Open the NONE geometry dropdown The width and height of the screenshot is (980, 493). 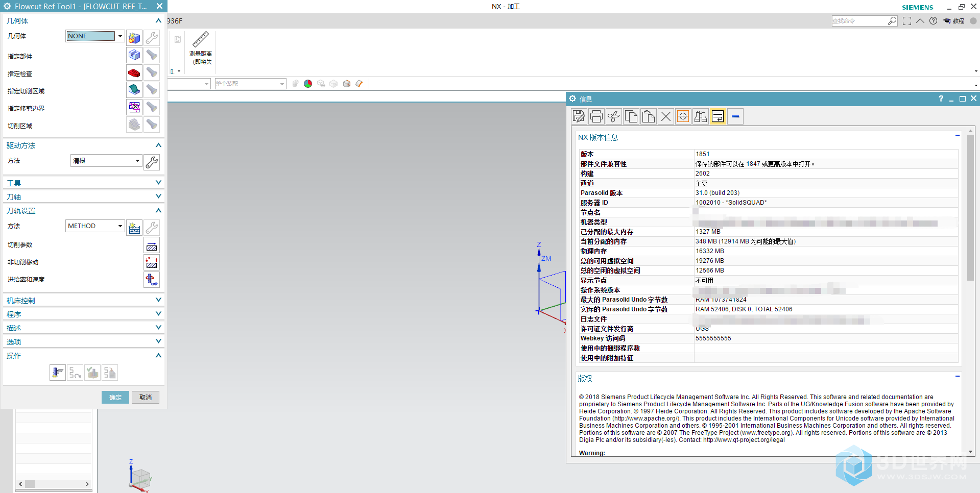click(120, 36)
